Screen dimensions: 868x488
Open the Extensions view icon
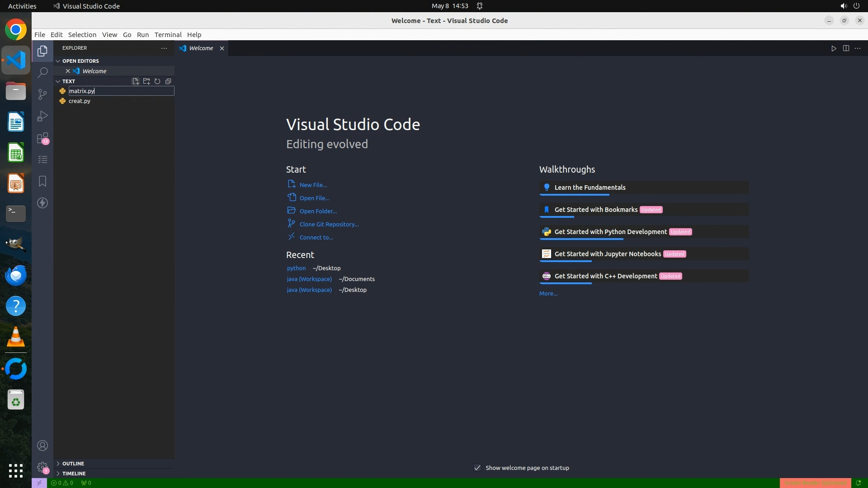42,138
